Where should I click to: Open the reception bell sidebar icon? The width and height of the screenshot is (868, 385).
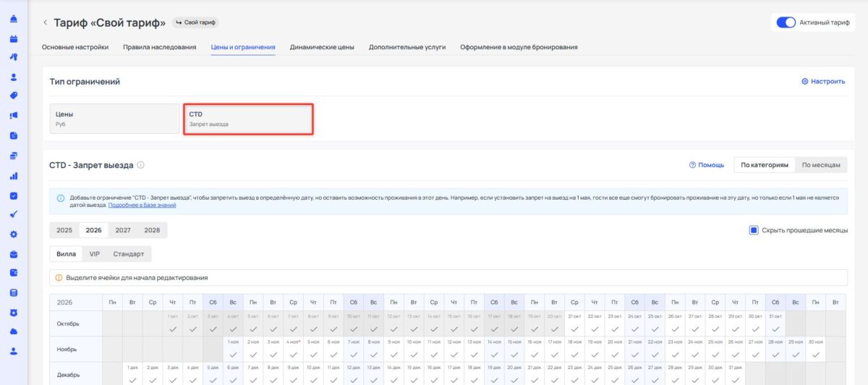click(x=14, y=19)
